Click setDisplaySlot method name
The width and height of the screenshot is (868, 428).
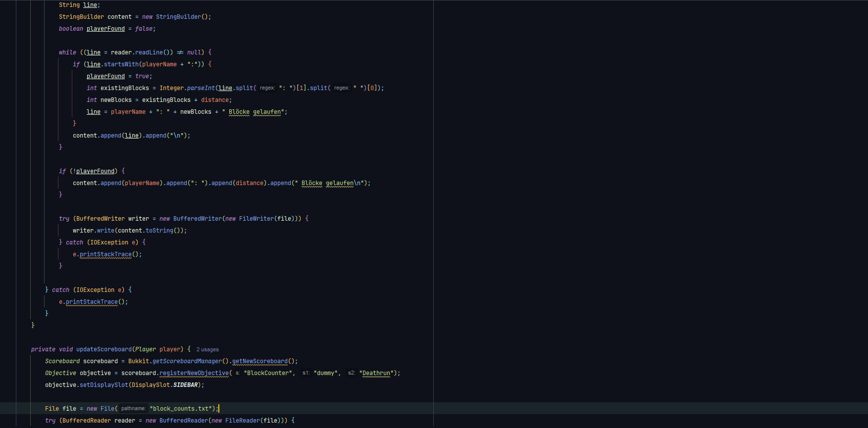pos(104,385)
